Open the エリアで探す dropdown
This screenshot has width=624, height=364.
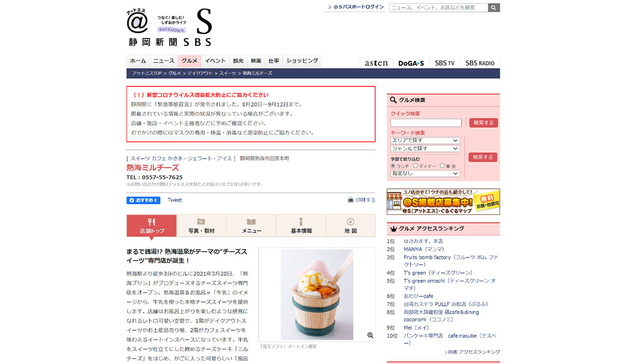point(425,140)
